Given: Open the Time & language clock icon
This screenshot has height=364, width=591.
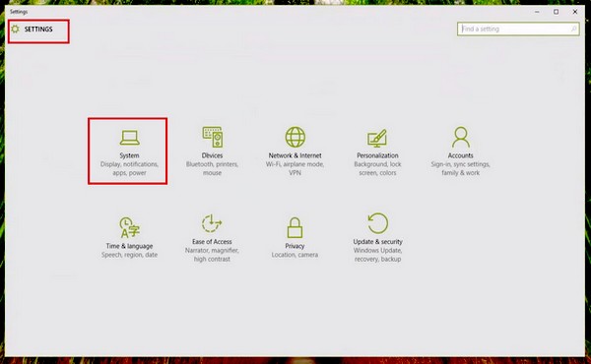Looking at the screenshot, I should pyautogui.click(x=129, y=227).
